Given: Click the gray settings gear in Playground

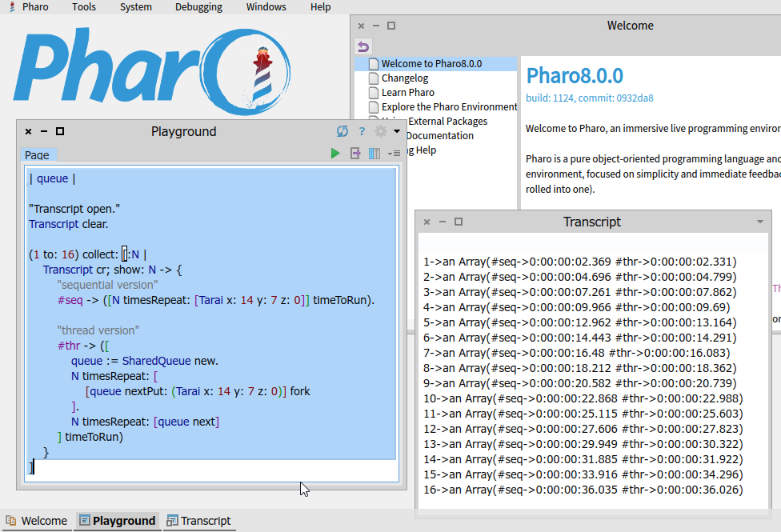Looking at the screenshot, I should 381,131.
